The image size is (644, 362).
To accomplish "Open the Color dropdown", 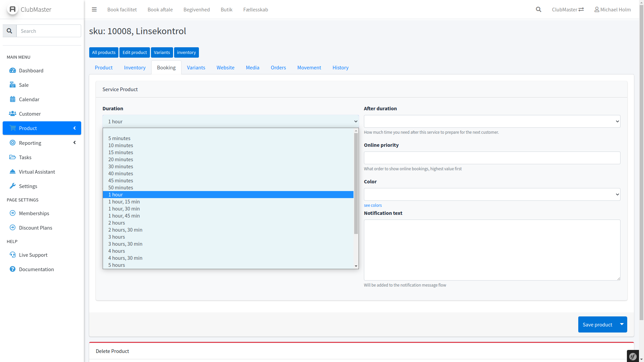I will click(x=492, y=194).
